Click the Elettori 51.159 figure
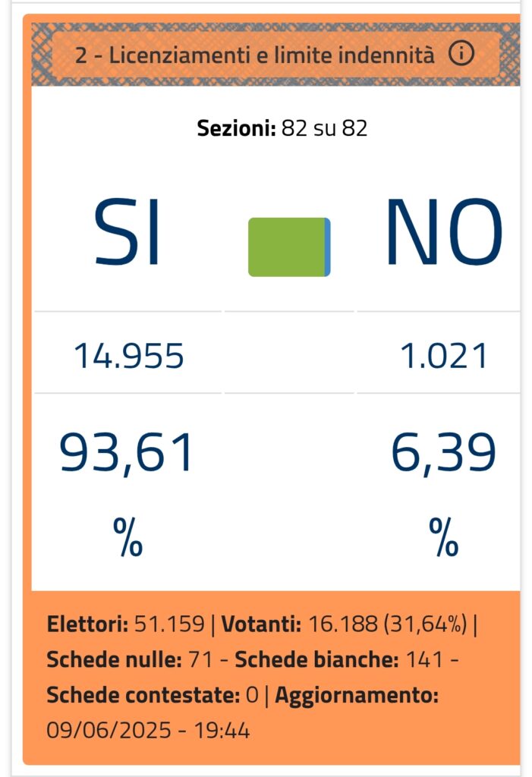 169,624
